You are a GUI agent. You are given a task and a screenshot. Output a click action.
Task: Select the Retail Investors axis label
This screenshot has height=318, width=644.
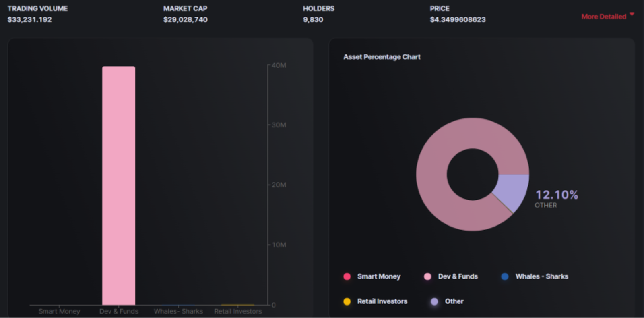coord(238,311)
